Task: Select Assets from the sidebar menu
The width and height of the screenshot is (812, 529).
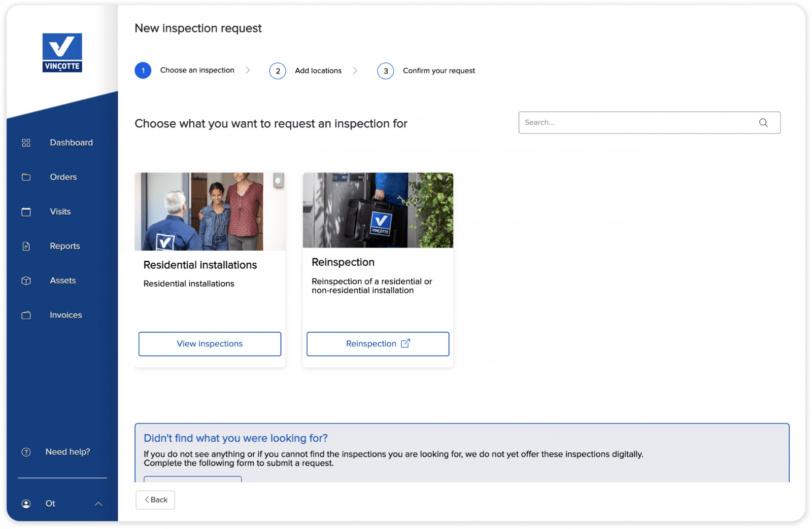Action: 62,280
